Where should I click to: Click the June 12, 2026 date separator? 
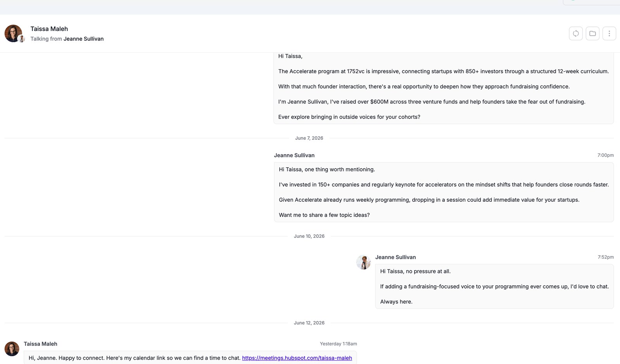coord(309,323)
